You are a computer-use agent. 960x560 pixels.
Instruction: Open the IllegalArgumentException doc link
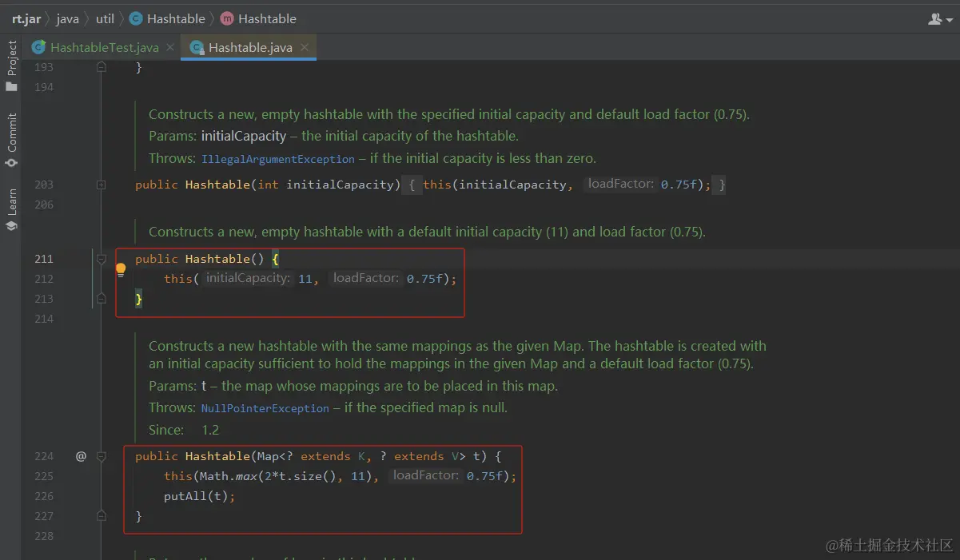[x=277, y=159]
